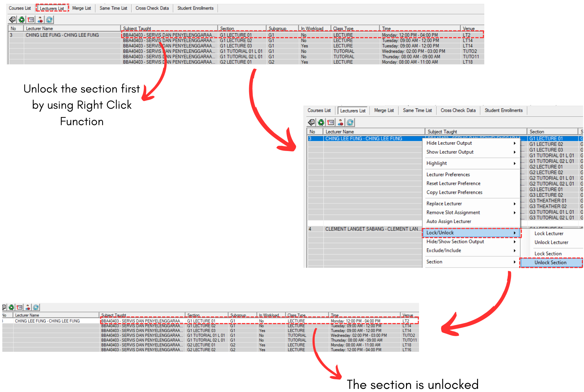Click green recycle icon in top panel toolbar

(x=21, y=20)
